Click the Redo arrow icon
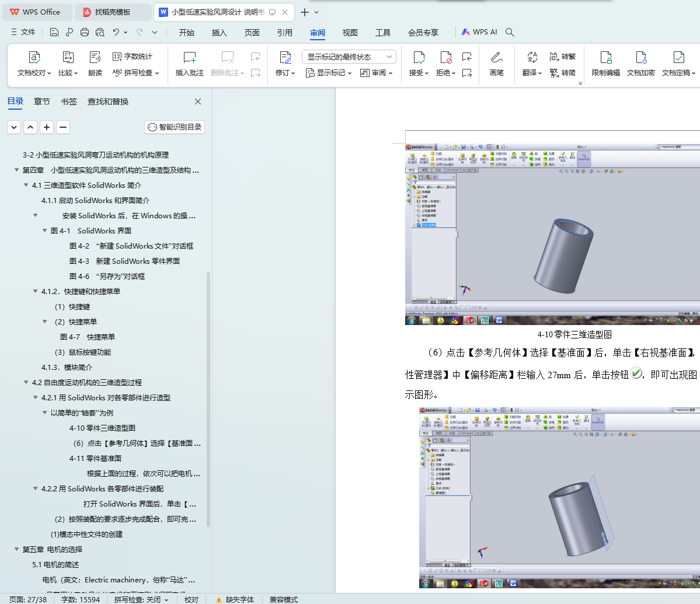 140,32
